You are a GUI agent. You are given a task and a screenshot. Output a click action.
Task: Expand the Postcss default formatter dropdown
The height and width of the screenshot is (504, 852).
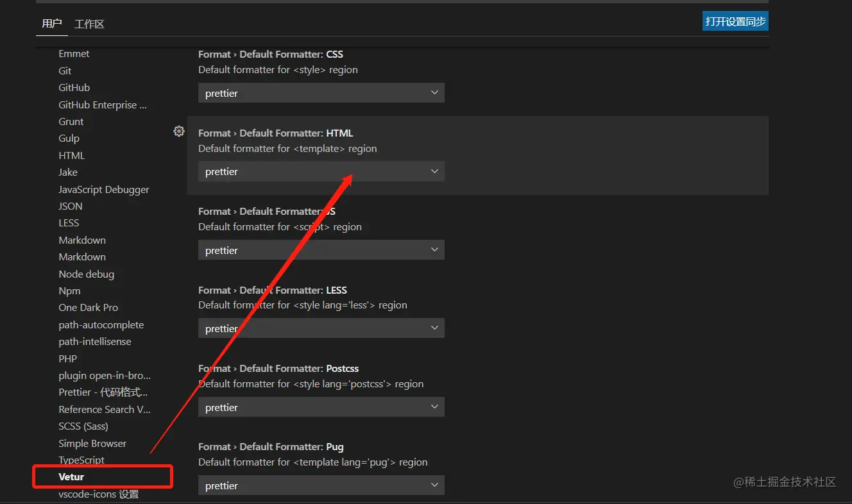click(321, 407)
